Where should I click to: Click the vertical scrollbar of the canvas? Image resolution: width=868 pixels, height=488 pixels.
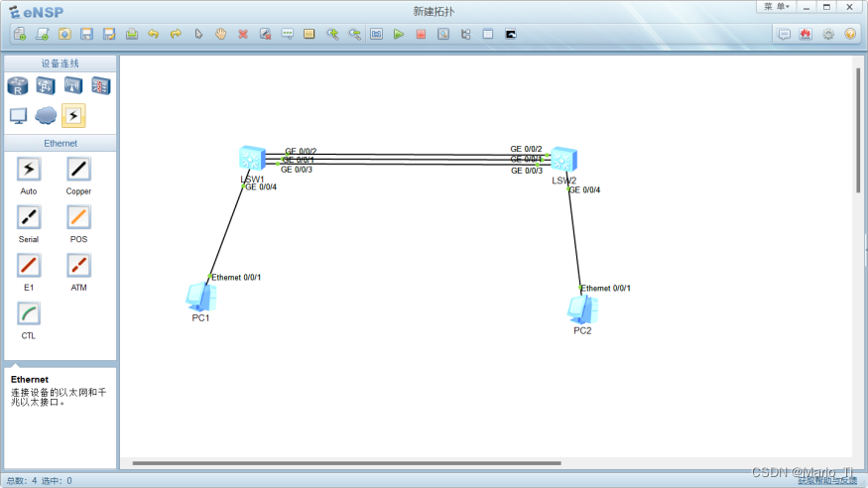point(858,130)
